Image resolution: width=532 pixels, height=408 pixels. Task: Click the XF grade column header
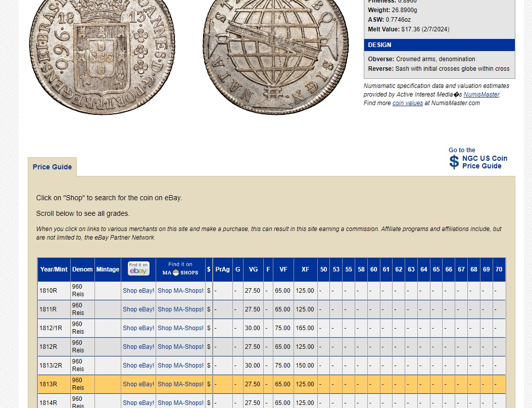tap(305, 269)
